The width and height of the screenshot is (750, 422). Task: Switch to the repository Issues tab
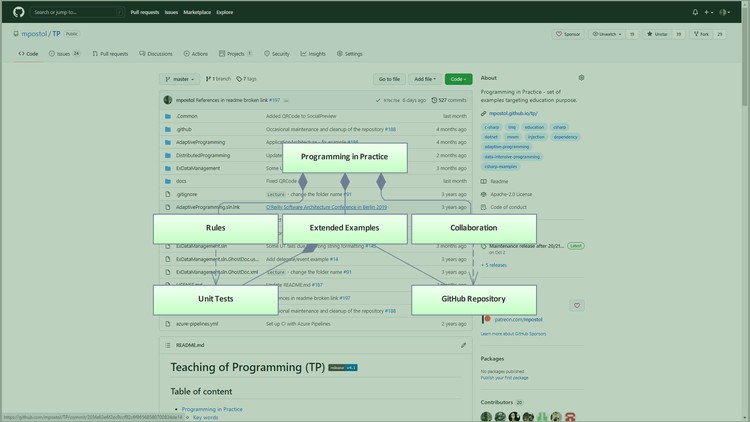click(x=64, y=54)
